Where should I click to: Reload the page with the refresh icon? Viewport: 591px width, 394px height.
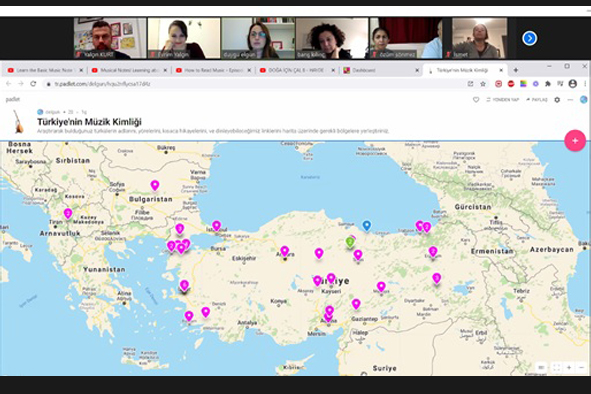33,84
